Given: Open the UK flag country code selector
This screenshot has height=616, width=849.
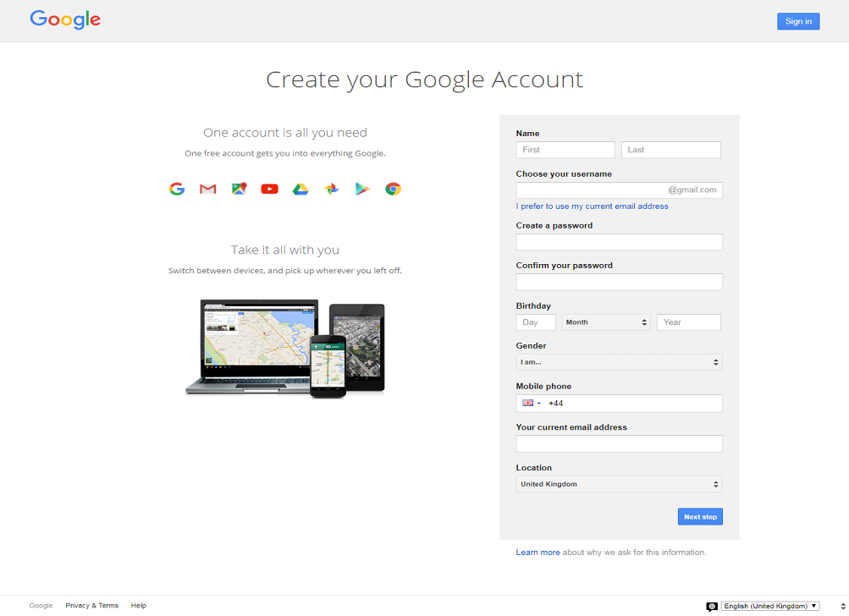Looking at the screenshot, I should tap(531, 404).
